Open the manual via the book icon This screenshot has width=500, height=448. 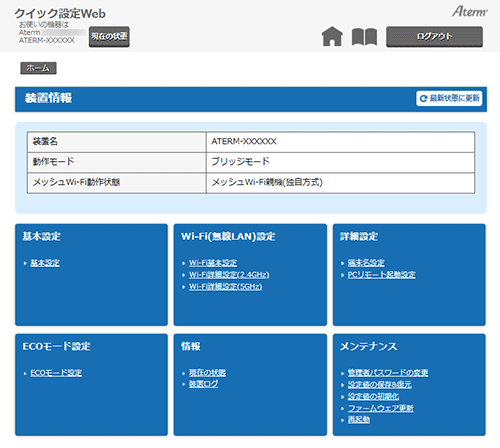[x=364, y=37]
